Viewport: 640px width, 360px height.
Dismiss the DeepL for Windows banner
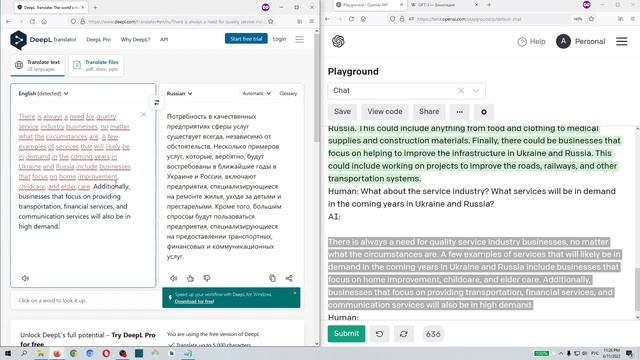295,293
